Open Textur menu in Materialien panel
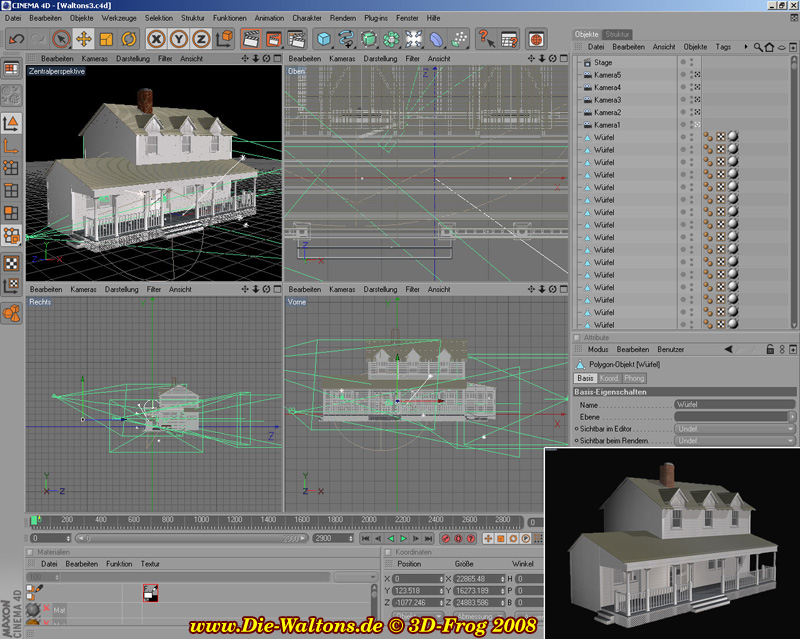800x639 pixels. (x=150, y=564)
